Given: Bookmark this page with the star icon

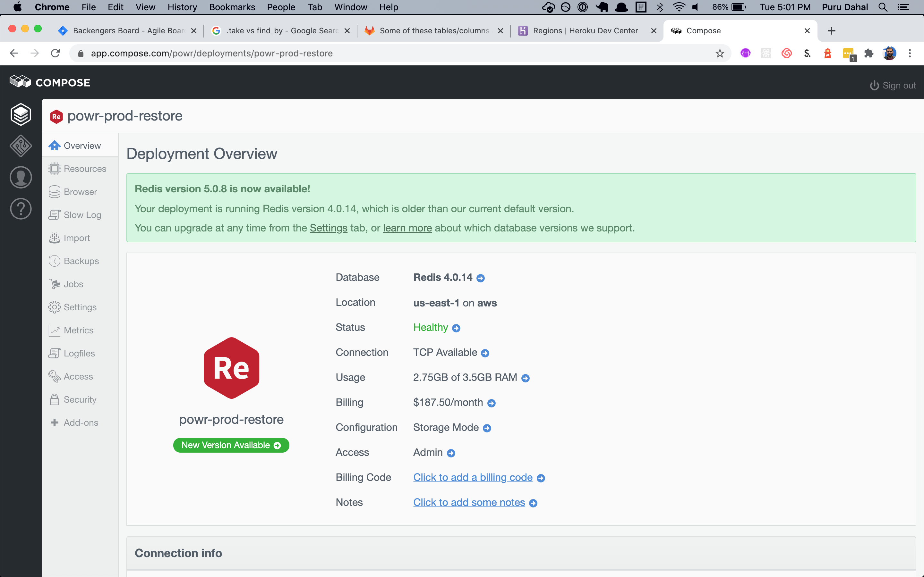Looking at the screenshot, I should pyautogui.click(x=720, y=54).
